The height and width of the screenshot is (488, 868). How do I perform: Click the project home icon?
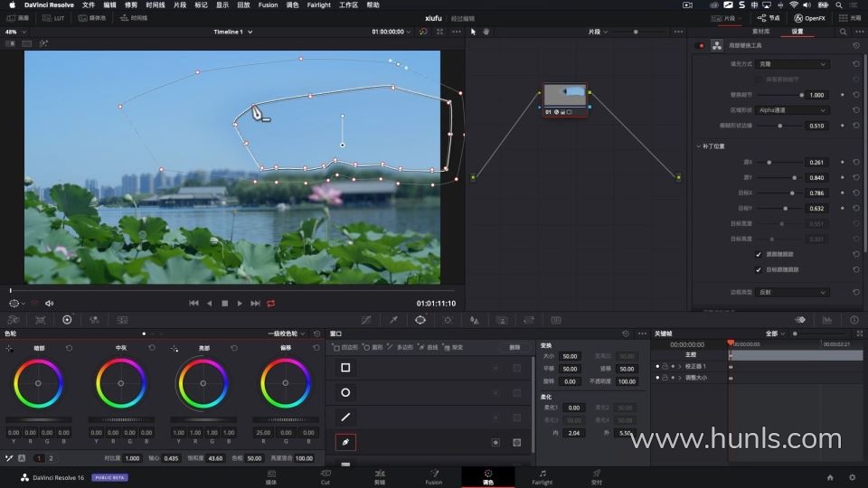[x=830, y=477]
